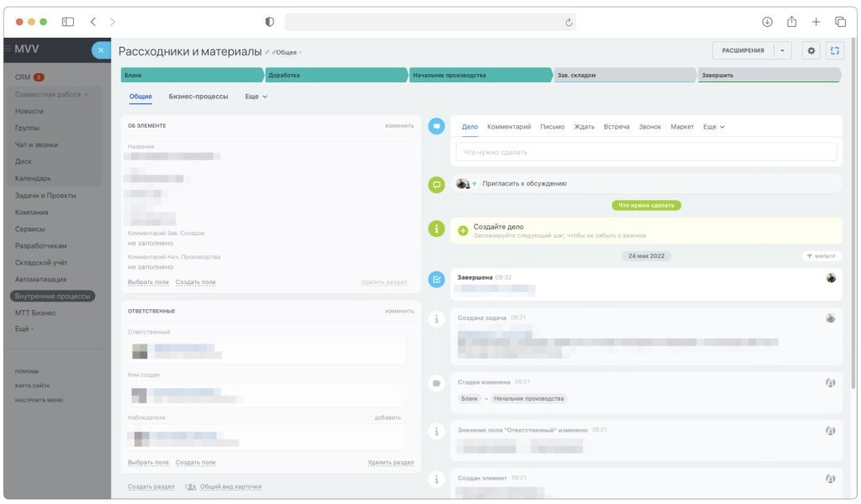Click добавить next to Наблюдатели

[x=388, y=417]
